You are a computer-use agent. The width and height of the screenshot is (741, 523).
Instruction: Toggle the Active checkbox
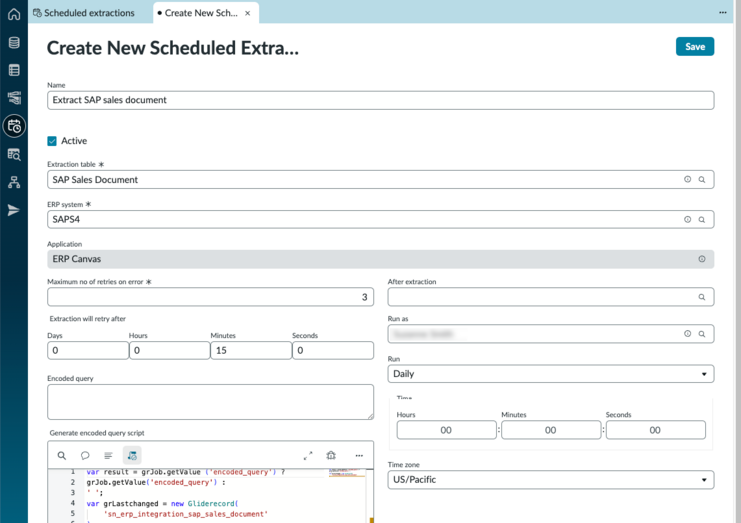coord(52,141)
